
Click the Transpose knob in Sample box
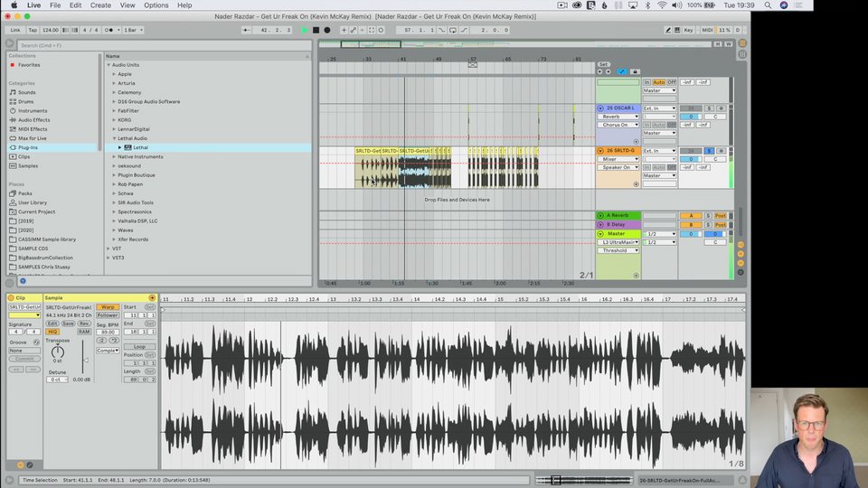(x=58, y=352)
